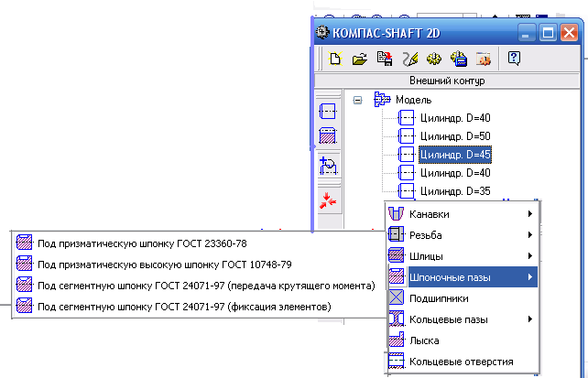Click the red arrows converge icon

pyautogui.click(x=328, y=200)
